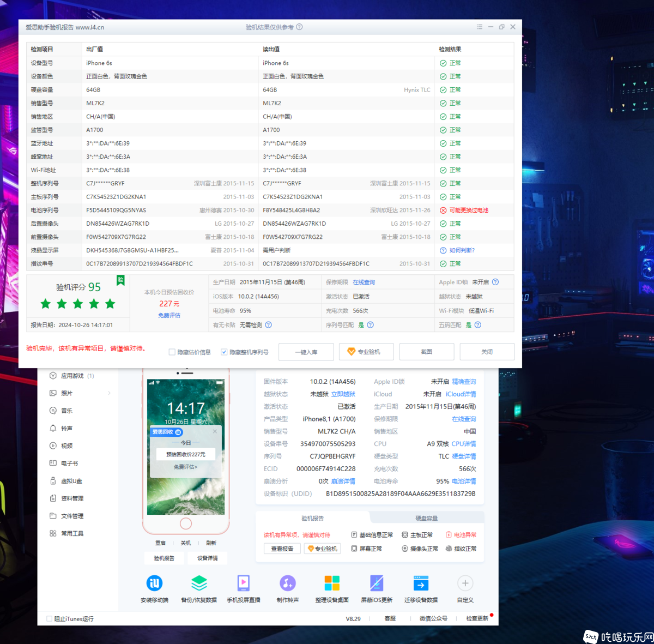Click 查看报告 button
Screen dimensions: 654x644
point(282,549)
